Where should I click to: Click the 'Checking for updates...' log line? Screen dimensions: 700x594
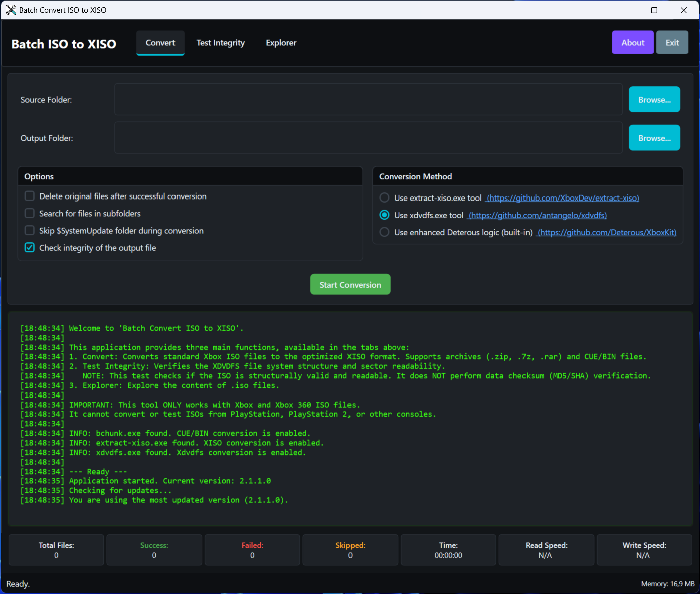[x=96, y=490]
